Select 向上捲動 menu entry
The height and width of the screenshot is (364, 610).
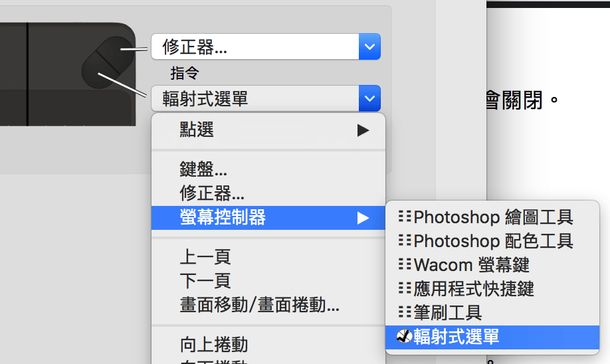point(268,345)
